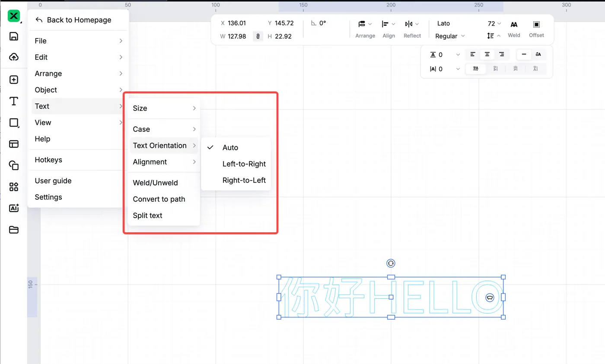The image size is (605, 364).
Task: Click the overlapping squares icon in sidebar
Action: click(x=14, y=165)
